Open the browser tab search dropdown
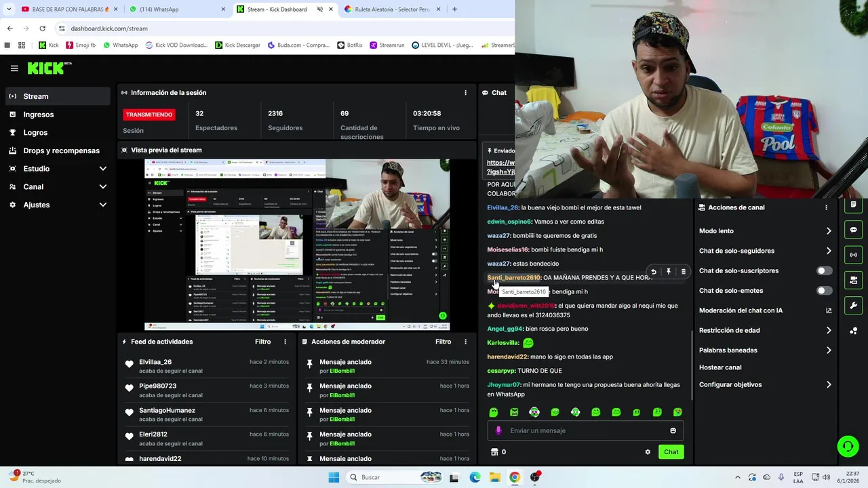The image size is (868, 488). [8, 9]
